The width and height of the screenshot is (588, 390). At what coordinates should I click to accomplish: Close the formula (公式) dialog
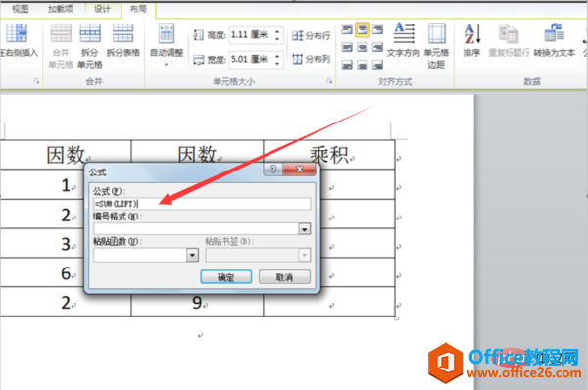click(299, 170)
